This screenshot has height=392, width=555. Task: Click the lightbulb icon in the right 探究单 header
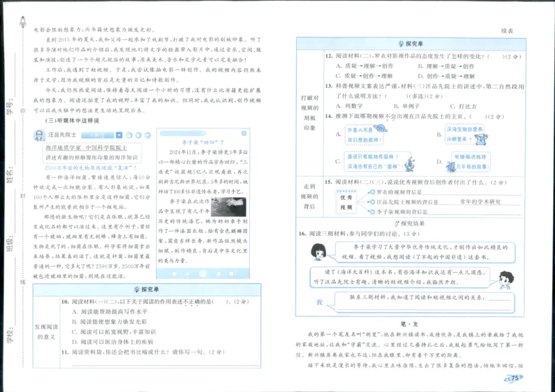click(401, 44)
